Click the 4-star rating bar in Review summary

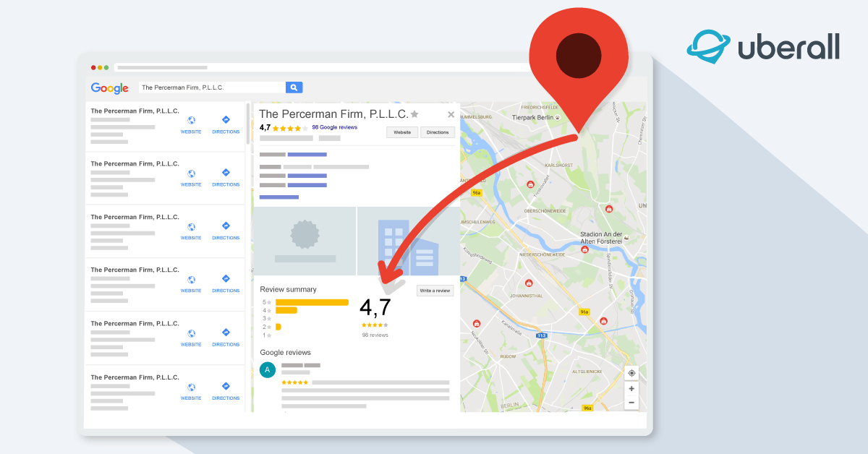[x=286, y=310]
